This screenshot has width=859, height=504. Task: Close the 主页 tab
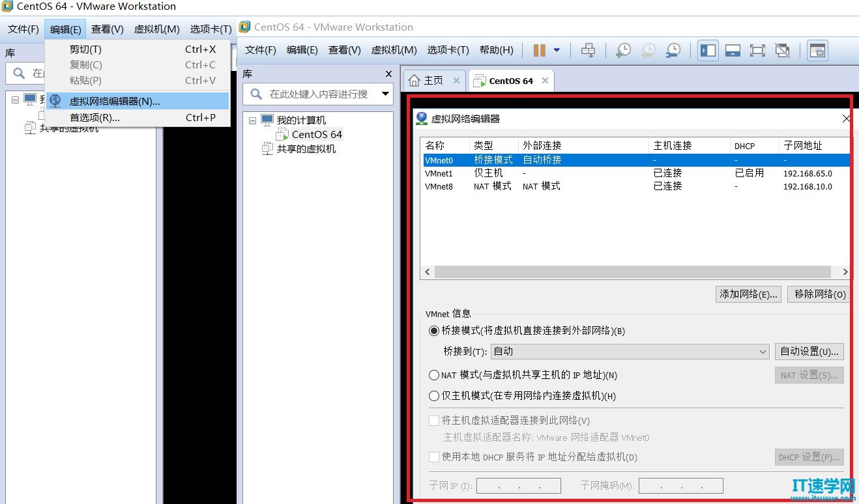tap(456, 81)
